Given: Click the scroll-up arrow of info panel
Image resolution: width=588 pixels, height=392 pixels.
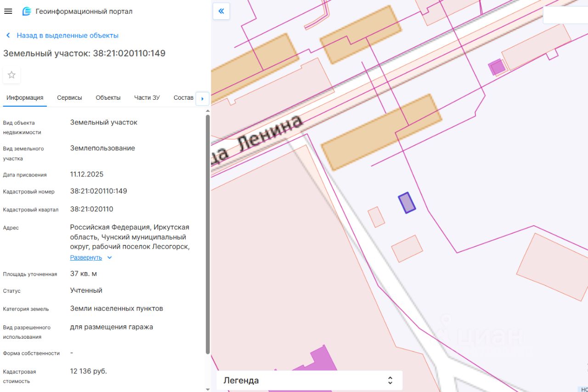Looking at the screenshot, I should [x=208, y=111].
